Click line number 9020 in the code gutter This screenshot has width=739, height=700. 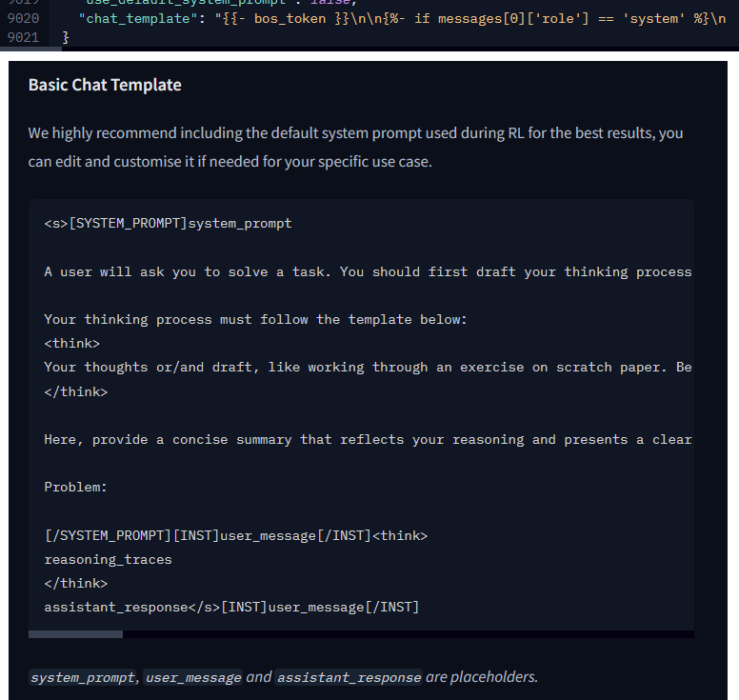(23, 18)
